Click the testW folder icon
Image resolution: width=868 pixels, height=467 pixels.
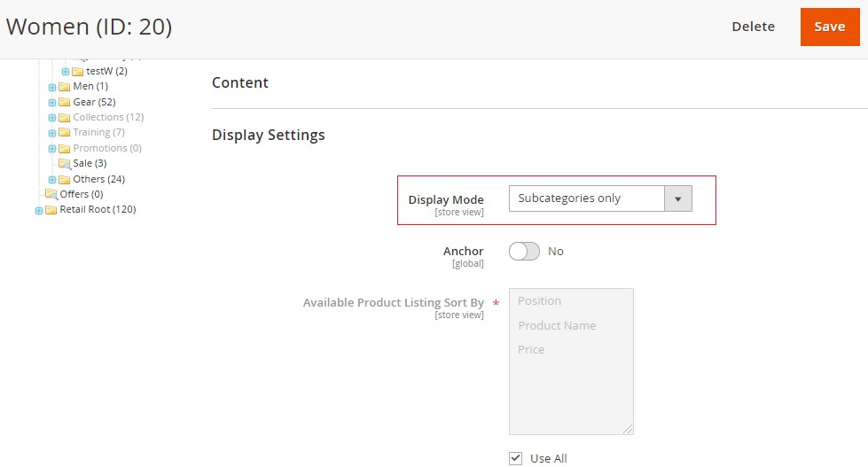click(x=77, y=71)
